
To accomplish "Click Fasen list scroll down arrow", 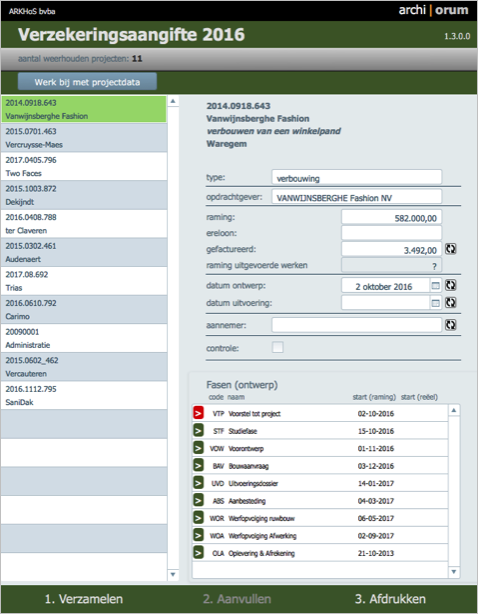I will pyautogui.click(x=454, y=572).
